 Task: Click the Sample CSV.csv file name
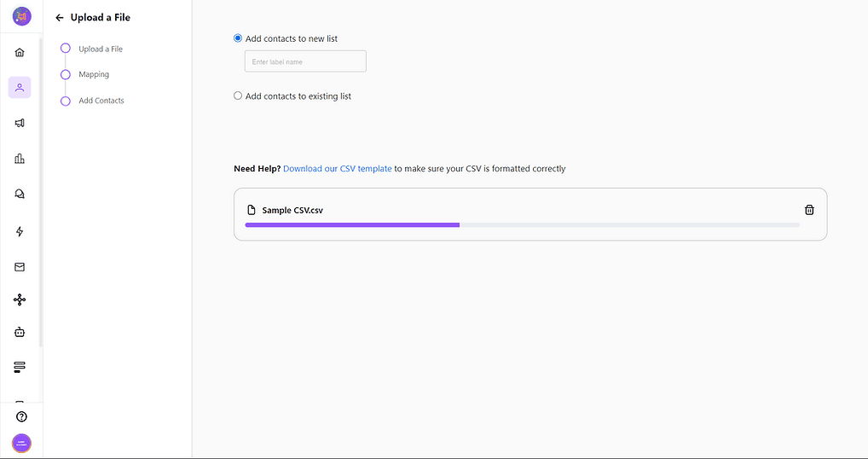292,211
